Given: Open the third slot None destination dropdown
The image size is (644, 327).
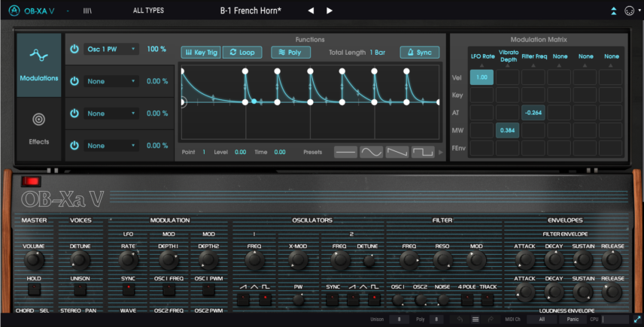Looking at the screenshot, I should click(x=111, y=114).
